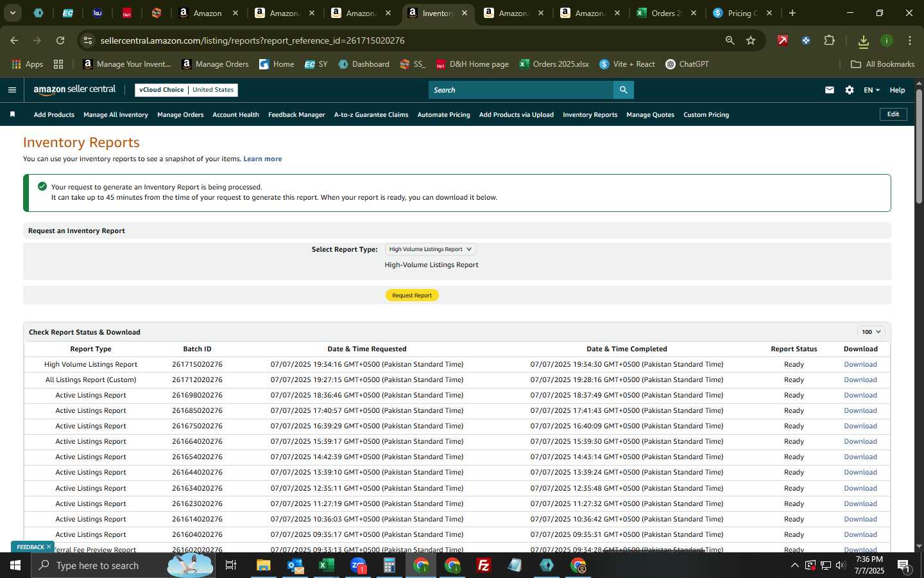Image resolution: width=924 pixels, height=578 pixels.
Task: Open the Select Report Type dropdown
Action: pos(431,249)
